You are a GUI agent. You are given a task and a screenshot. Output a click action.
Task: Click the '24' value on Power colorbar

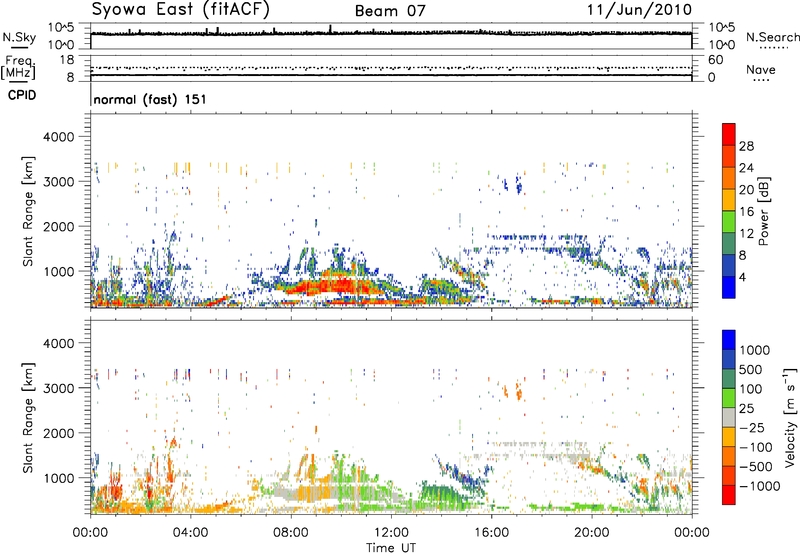pos(746,168)
